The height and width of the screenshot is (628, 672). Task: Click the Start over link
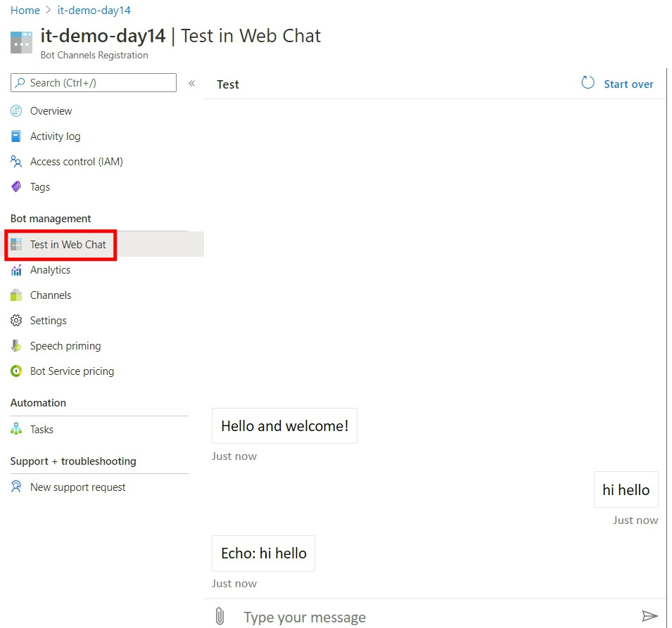[628, 84]
